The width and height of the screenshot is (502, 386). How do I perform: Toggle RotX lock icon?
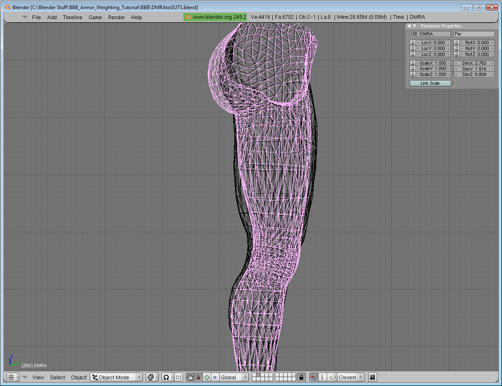click(x=457, y=43)
